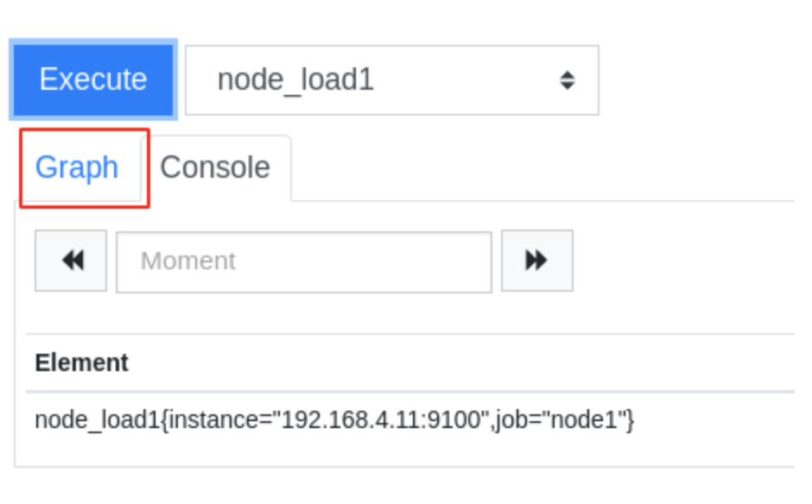Screen dimensions: 812x504
Task: Run the query with Execute
Action: pos(93,79)
